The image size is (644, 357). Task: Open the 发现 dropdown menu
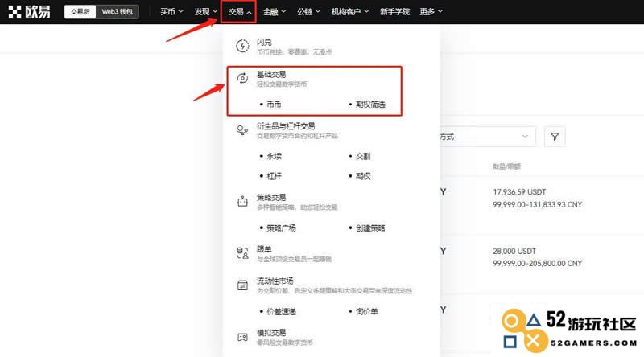click(x=206, y=12)
